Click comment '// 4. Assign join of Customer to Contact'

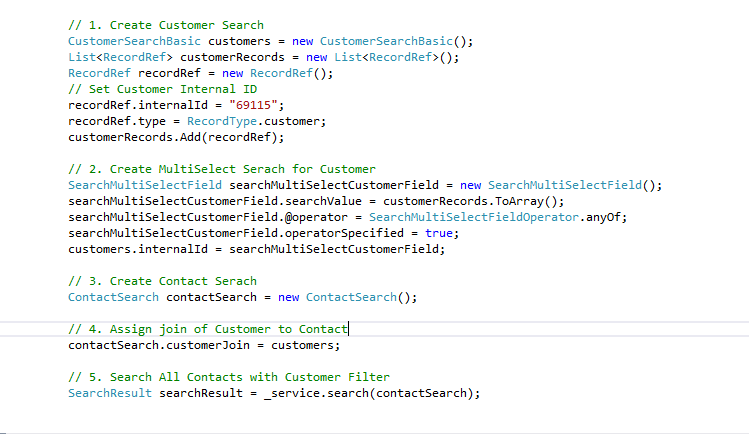(208, 329)
